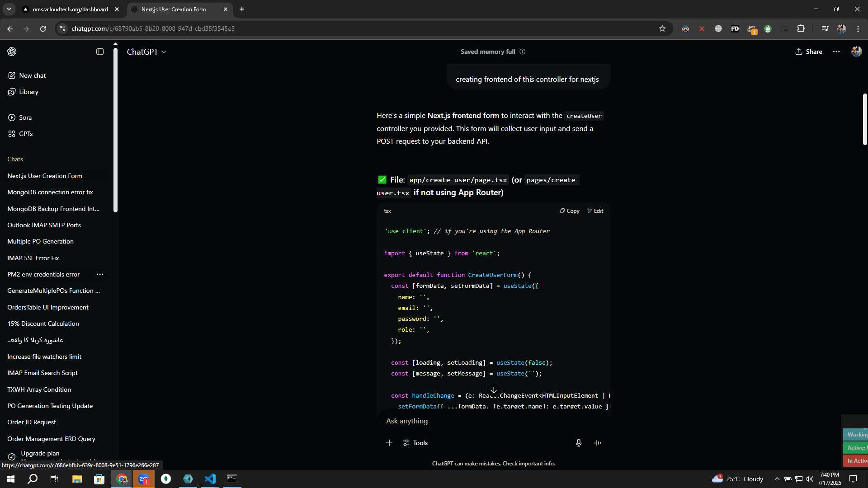This screenshot has width=868, height=488.
Task: Open the Order Management ERD Query chat
Action: click(x=52, y=439)
